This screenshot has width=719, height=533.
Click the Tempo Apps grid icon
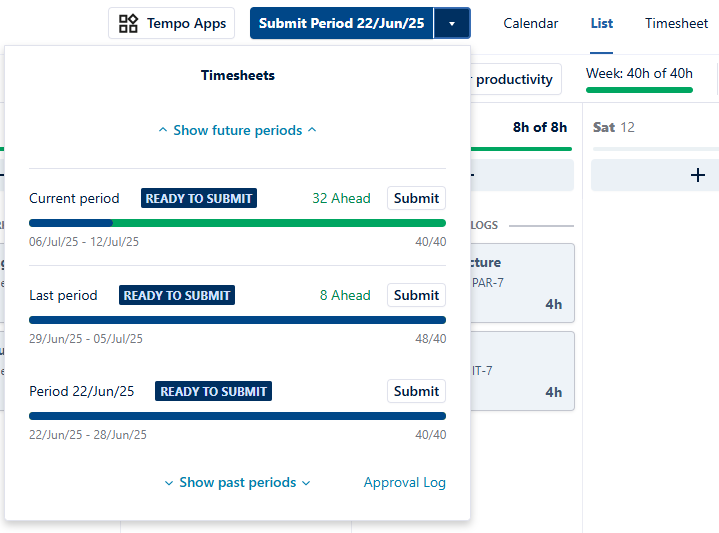(129, 23)
